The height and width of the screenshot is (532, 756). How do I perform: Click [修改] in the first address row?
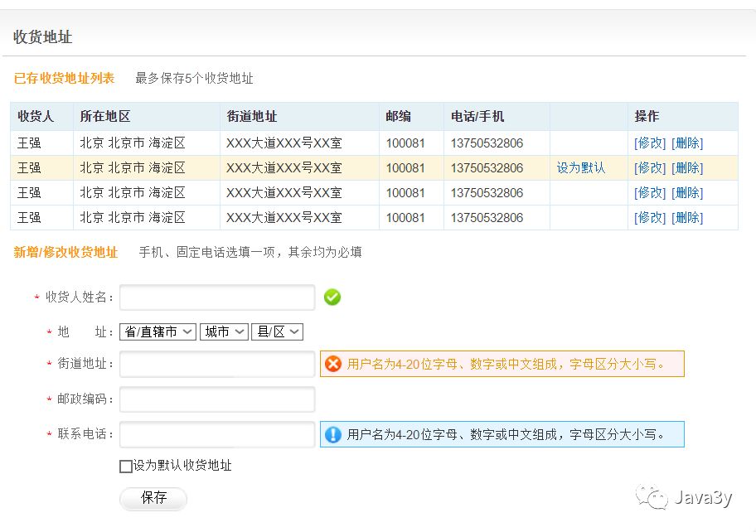(650, 143)
